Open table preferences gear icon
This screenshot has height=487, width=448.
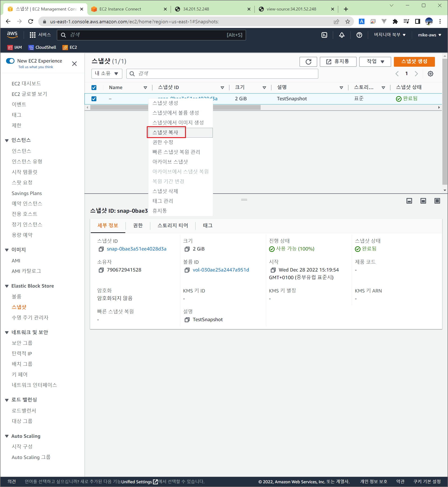click(430, 74)
